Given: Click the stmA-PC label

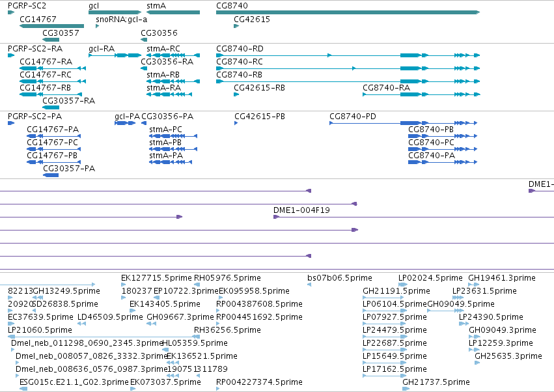Looking at the screenshot, I should tap(166, 130).
